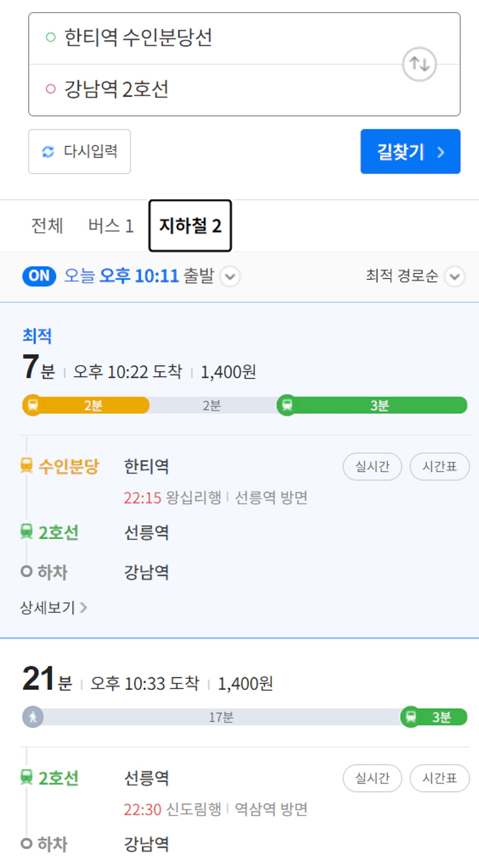Click 실시간 button for 한티역
This screenshot has height=868, width=479.
[x=372, y=466]
